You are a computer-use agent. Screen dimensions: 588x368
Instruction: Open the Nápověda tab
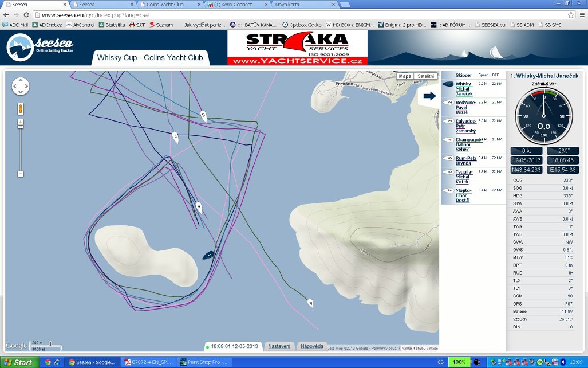[312, 346]
